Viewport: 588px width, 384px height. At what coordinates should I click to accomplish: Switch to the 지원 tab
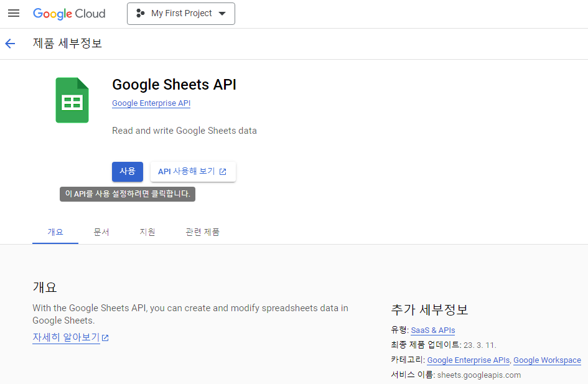[x=147, y=232]
